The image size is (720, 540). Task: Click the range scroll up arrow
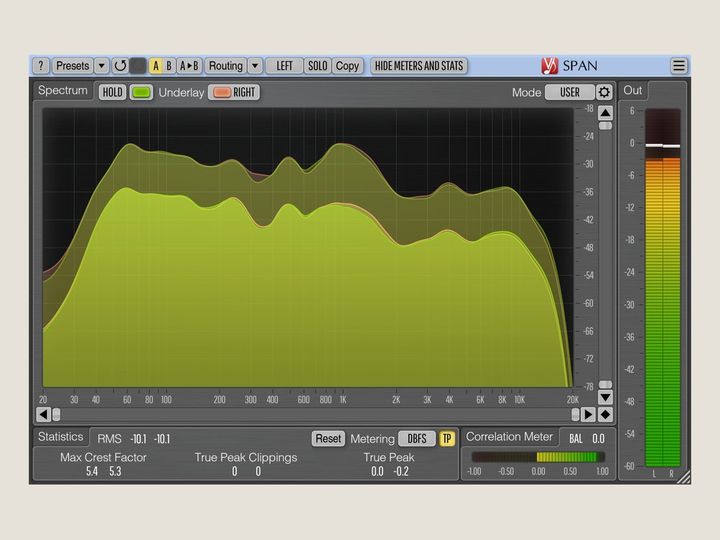(605, 113)
